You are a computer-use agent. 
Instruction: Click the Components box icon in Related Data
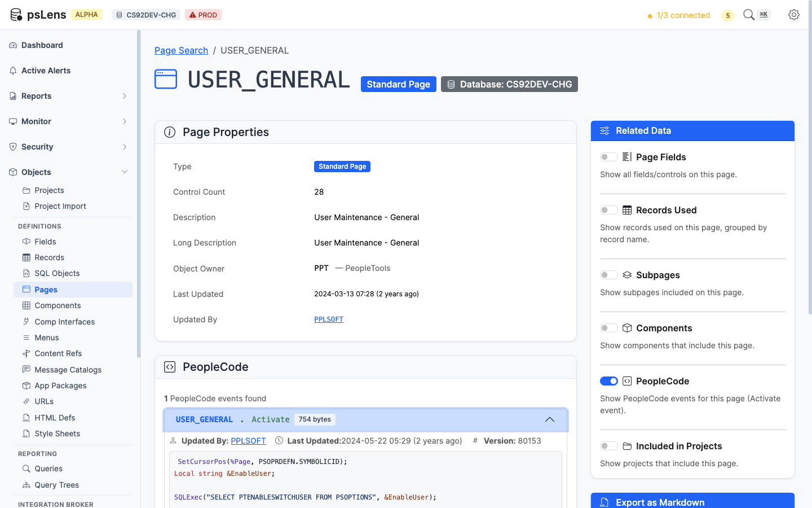tap(627, 328)
